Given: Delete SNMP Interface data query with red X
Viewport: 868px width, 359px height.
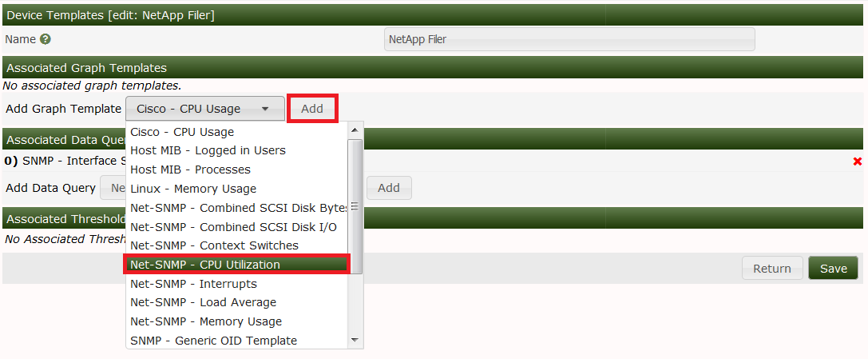Looking at the screenshot, I should tap(858, 162).
